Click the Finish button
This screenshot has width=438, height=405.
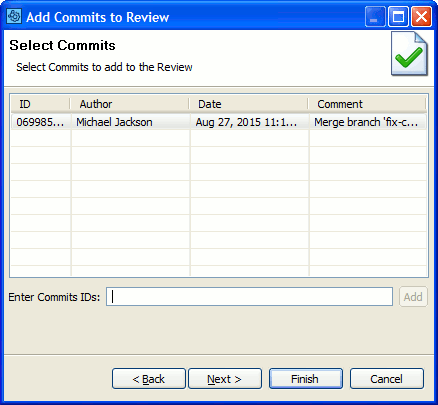coord(306,379)
